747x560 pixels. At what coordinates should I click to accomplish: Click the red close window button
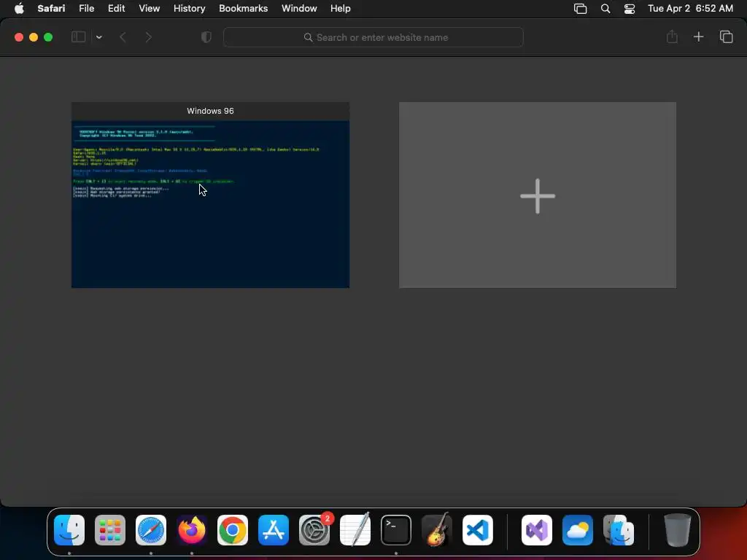point(19,37)
